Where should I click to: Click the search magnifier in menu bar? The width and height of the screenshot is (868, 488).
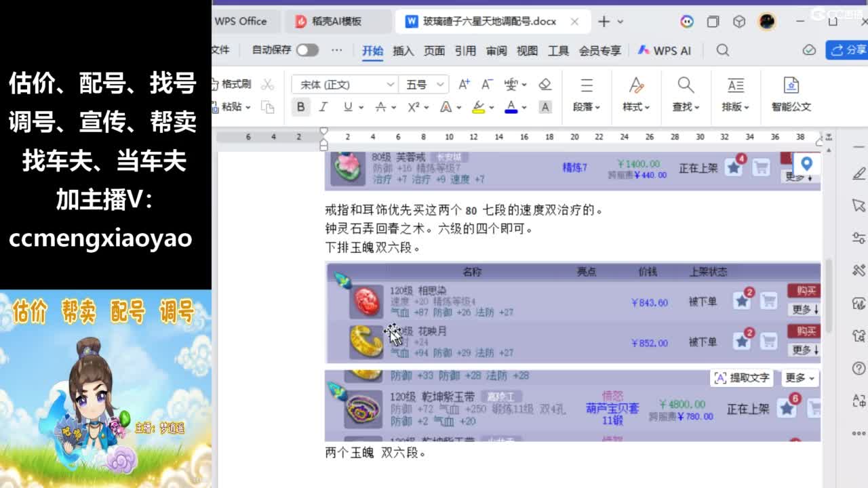pyautogui.click(x=723, y=50)
